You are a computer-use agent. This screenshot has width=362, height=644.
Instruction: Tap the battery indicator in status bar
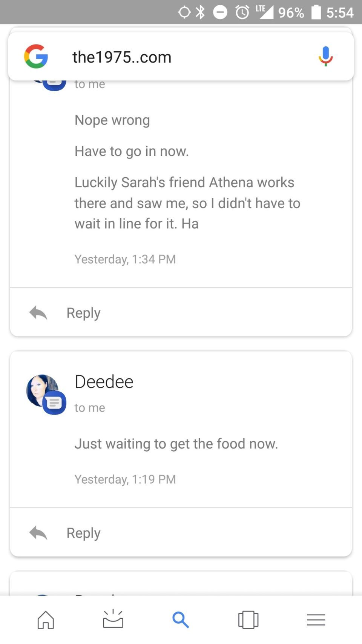coord(316,12)
